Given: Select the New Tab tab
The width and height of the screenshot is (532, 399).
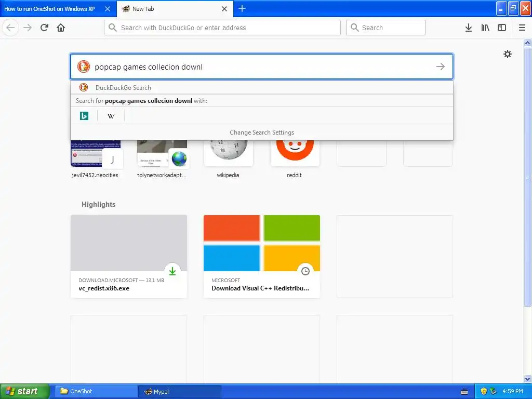Looking at the screenshot, I should 175,9.
